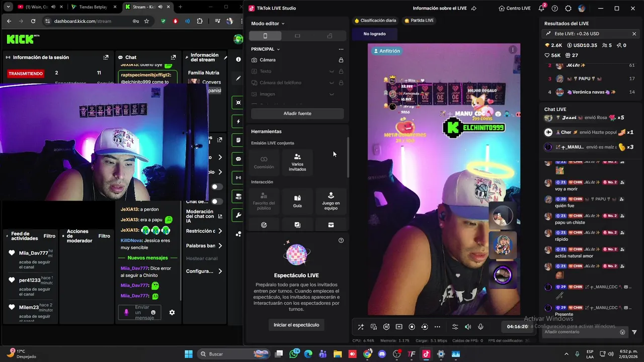Show hidden system tray icons
Viewport: 644px width, 362px height.
point(567,354)
